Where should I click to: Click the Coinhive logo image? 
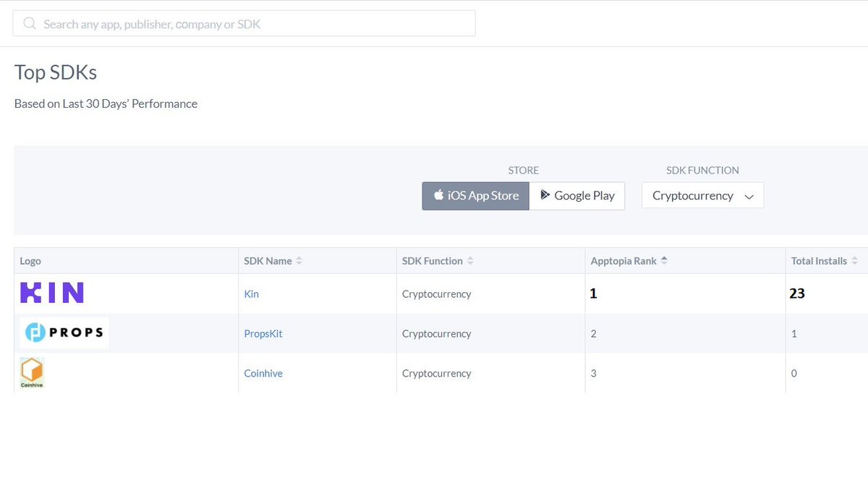tap(32, 373)
